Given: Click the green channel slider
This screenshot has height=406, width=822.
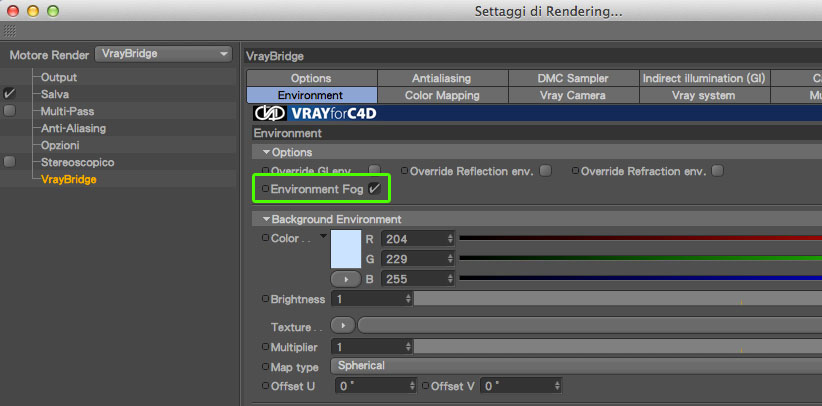Looking at the screenshot, I should pos(641,258).
